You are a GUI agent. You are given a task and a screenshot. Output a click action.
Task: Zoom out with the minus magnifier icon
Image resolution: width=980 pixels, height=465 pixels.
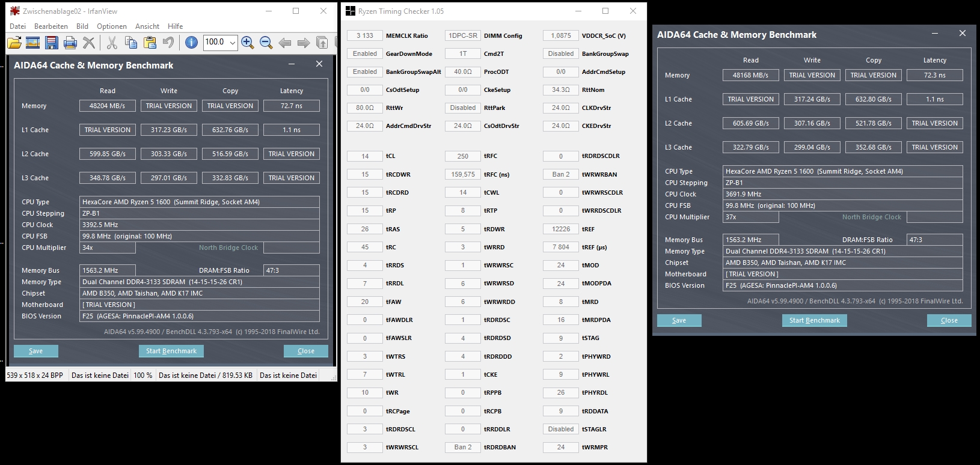pyautogui.click(x=266, y=42)
